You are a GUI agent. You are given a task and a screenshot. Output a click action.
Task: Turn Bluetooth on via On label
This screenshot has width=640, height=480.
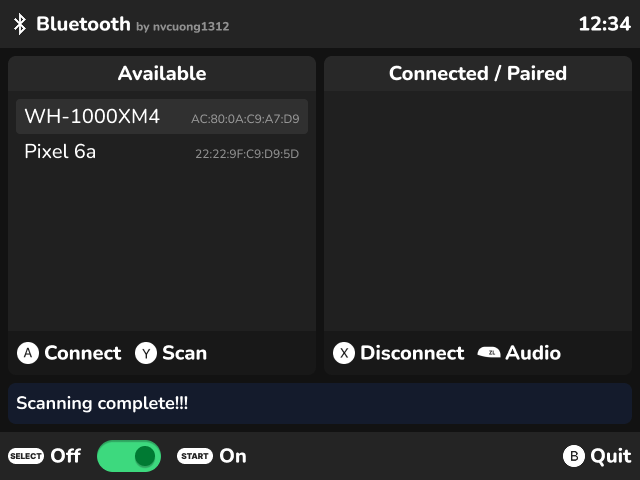coord(233,456)
